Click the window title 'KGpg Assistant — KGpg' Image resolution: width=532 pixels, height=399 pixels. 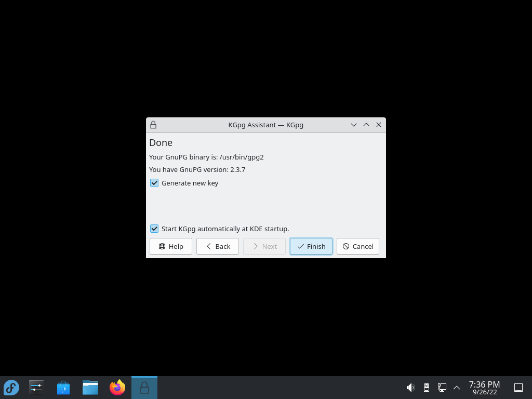coord(265,125)
